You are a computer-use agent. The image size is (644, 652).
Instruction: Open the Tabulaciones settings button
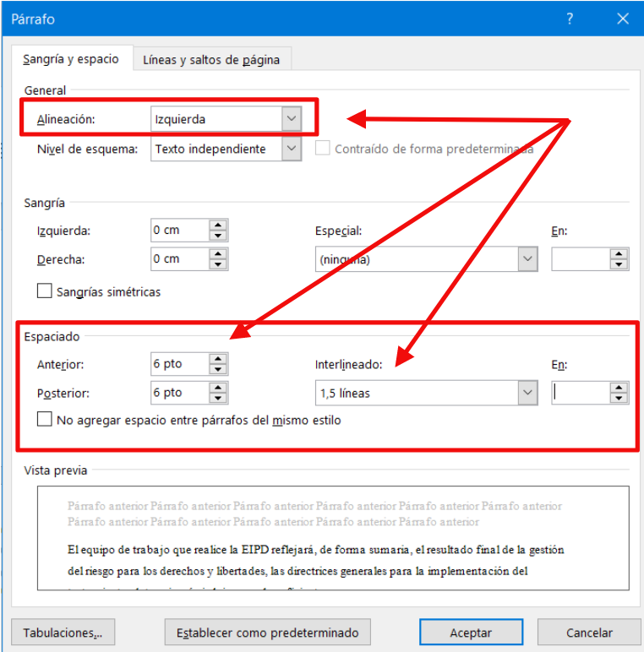63,632
